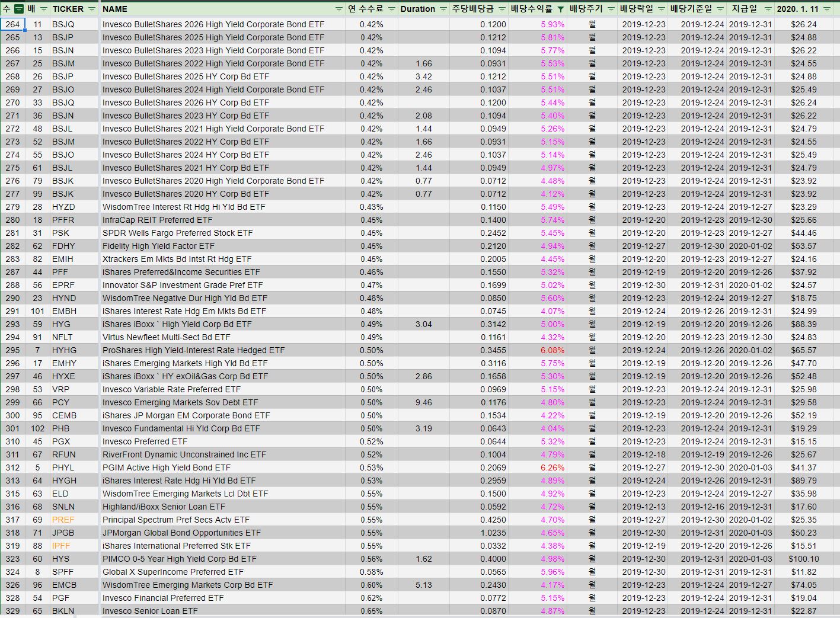Open the filter button for 배당주기 column
The image size is (840, 618).
(x=611, y=9)
